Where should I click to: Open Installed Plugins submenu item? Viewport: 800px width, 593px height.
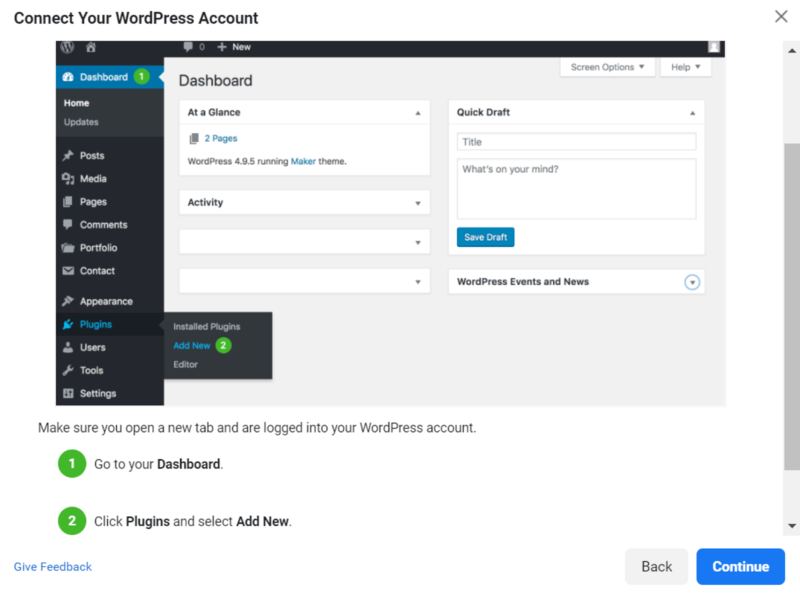tap(206, 326)
